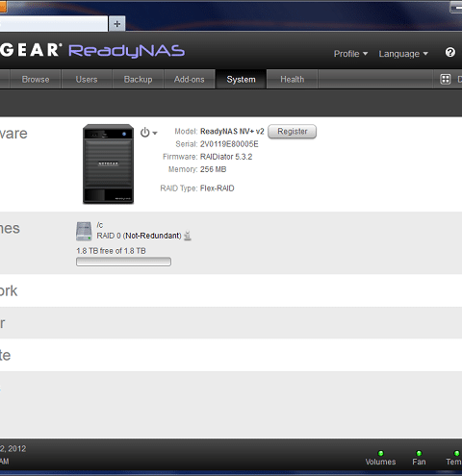Open the Language dropdown menu
Image resolution: width=462 pixels, height=476 pixels.
point(403,54)
